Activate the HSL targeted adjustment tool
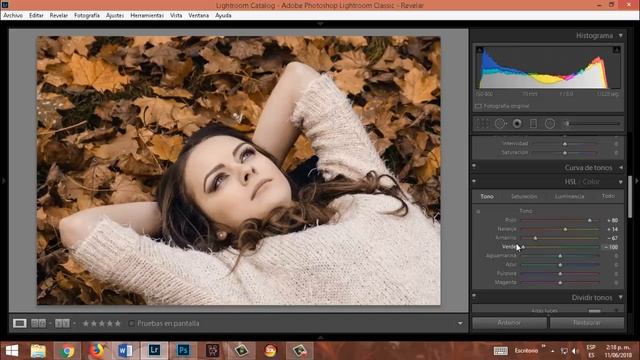The height and width of the screenshot is (360, 640). (478, 211)
